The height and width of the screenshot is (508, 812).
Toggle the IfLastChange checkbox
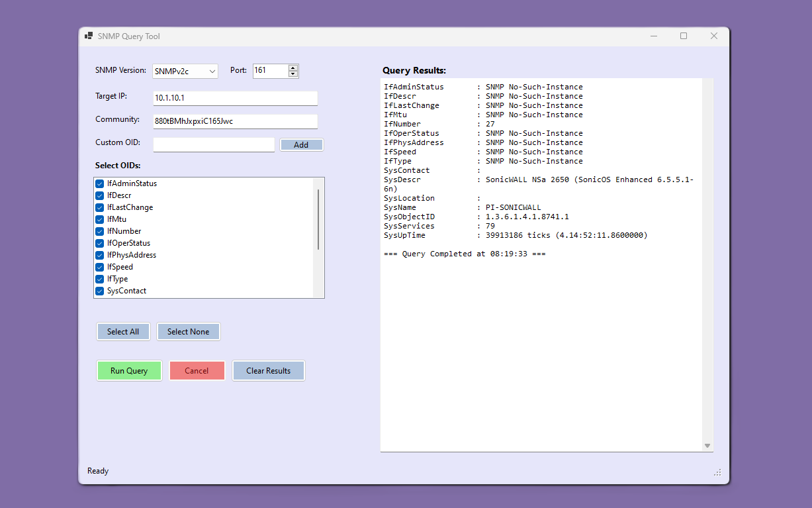100,207
